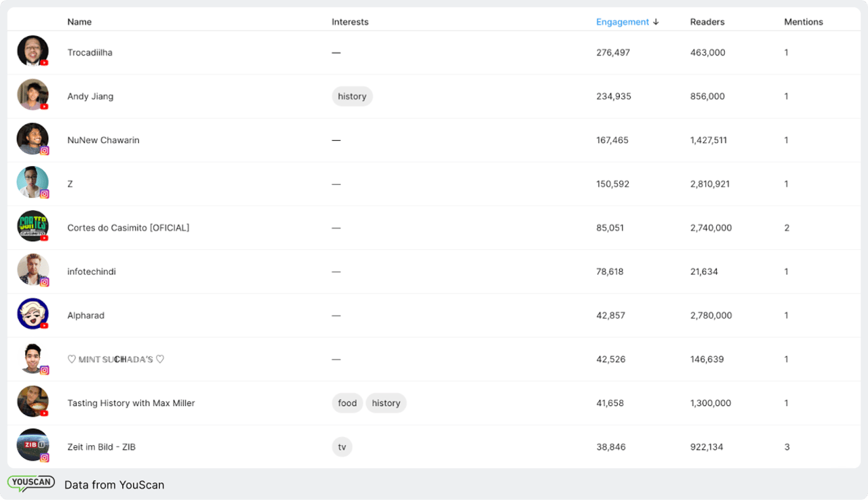868x500 pixels.
Task: Click the Cortes do Casimito channel avatar
Action: point(33,226)
